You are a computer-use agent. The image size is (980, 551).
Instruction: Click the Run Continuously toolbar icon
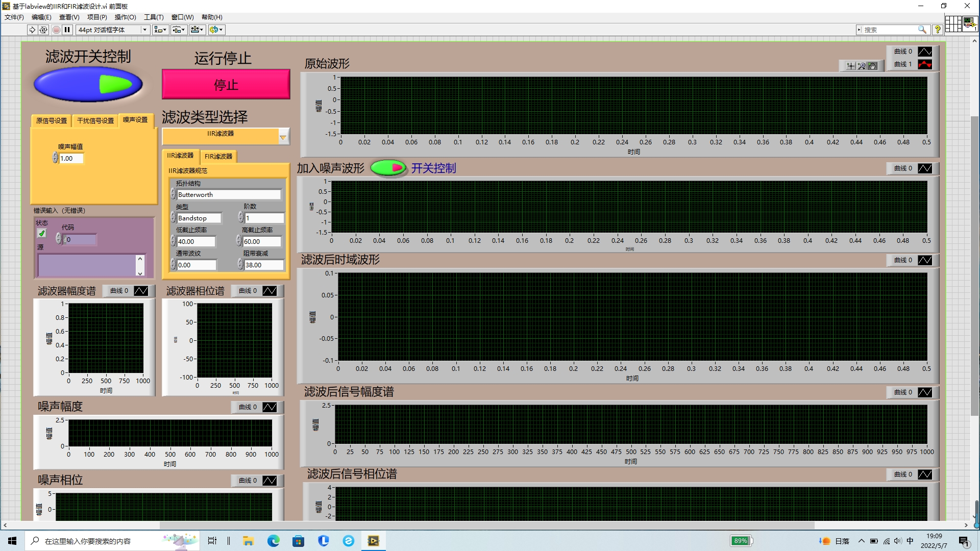coord(43,30)
